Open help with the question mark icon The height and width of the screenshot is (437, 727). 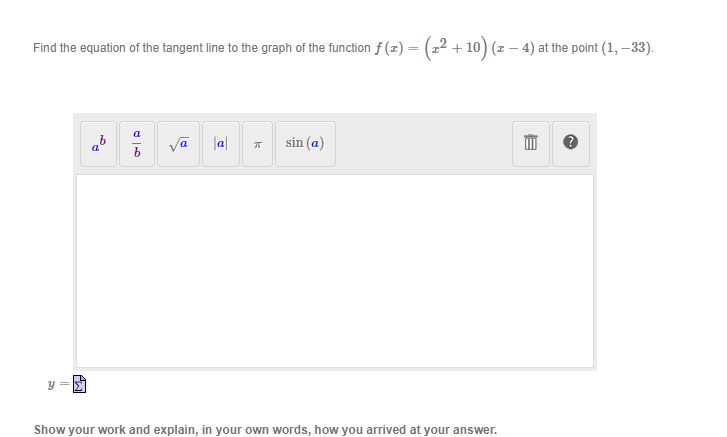571,144
